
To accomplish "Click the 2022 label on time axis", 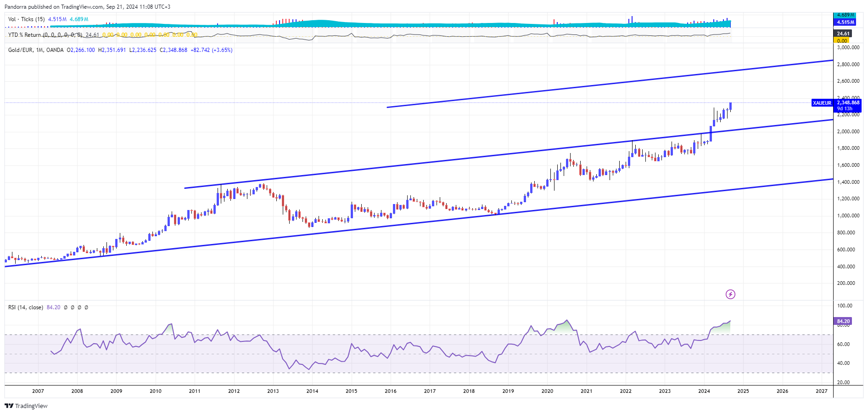I will [x=626, y=391].
